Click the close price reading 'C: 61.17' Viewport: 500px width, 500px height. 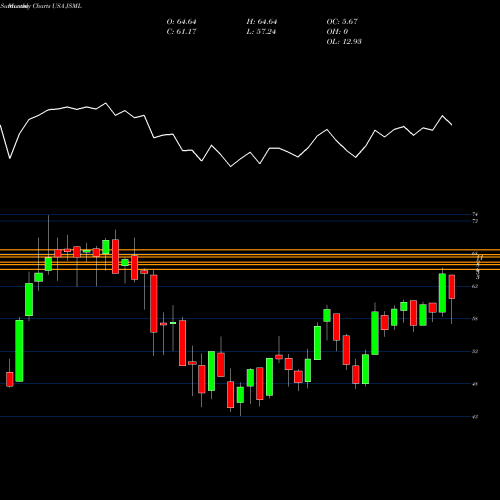(x=181, y=32)
